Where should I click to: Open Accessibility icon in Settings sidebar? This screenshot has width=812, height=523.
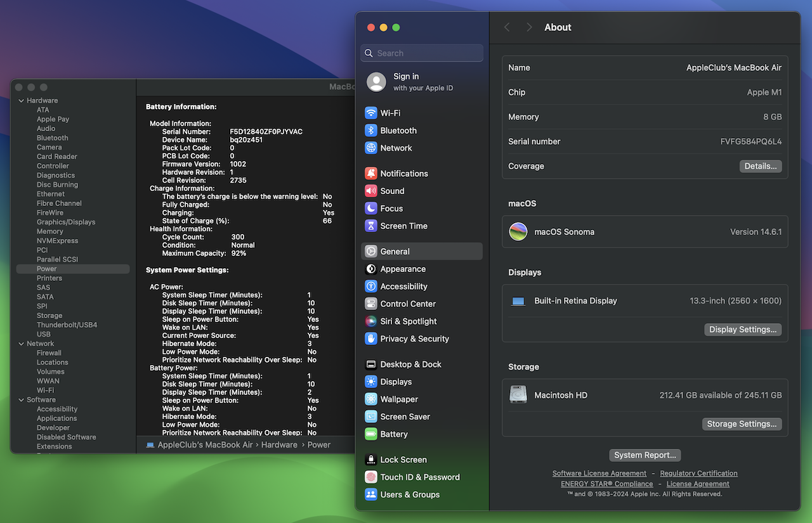[371, 287]
